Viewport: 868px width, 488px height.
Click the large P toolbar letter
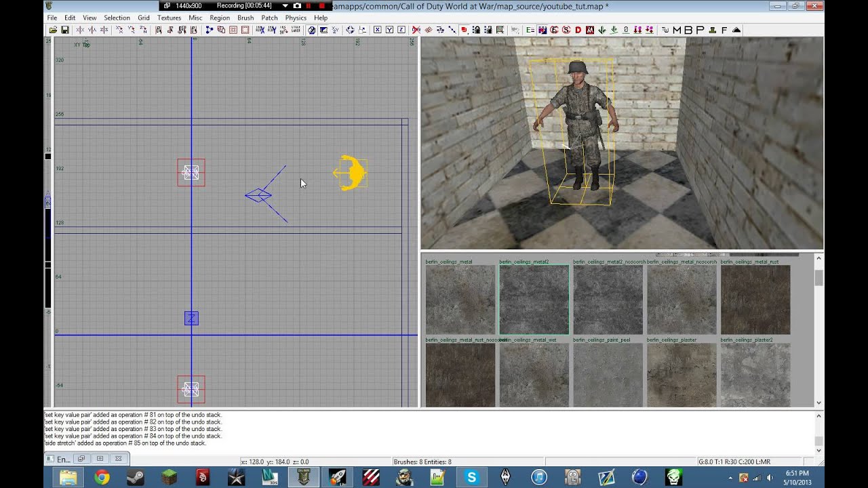[x=700, y=30]
